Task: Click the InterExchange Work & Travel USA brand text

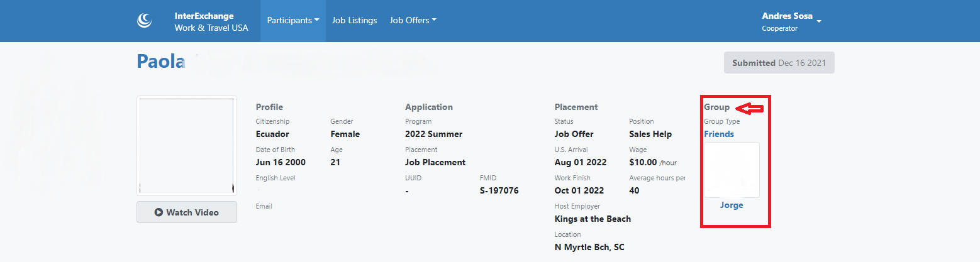Action: click(211, 21)
